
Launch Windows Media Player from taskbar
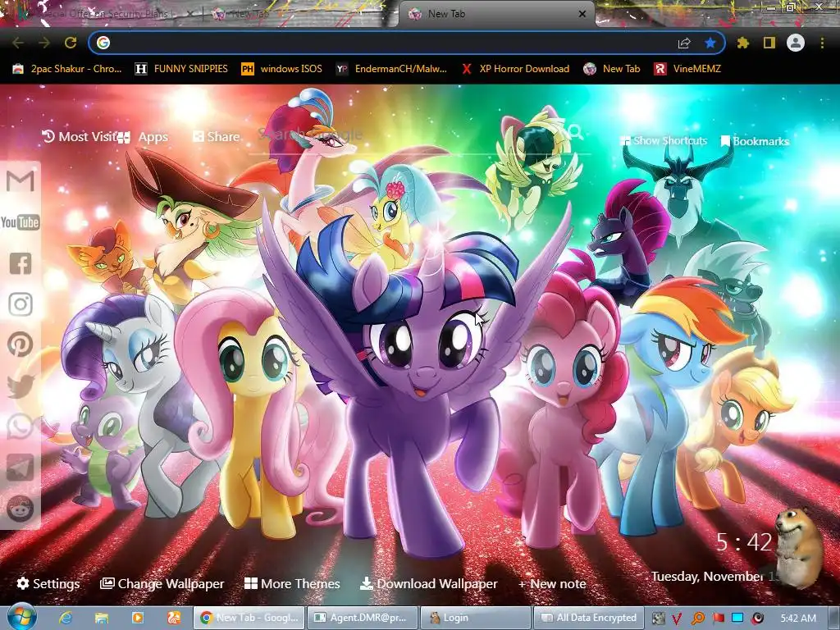138,618
